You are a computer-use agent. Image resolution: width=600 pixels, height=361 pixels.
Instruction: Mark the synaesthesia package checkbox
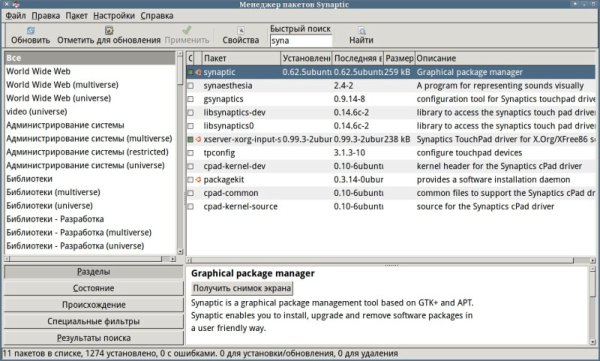click(191, 86)
